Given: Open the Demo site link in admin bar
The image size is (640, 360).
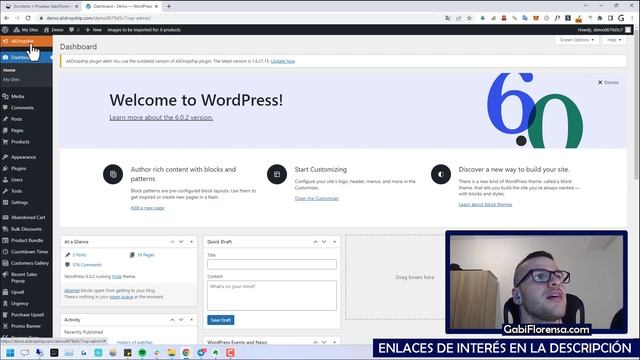Looking at the screenshot, I should pos(53,30).
